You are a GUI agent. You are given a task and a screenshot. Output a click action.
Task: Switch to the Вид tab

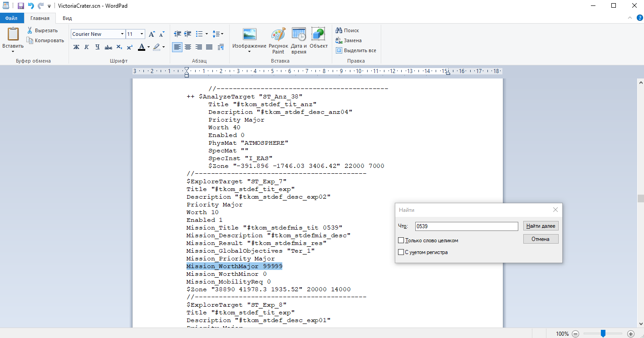pos(67,18)
